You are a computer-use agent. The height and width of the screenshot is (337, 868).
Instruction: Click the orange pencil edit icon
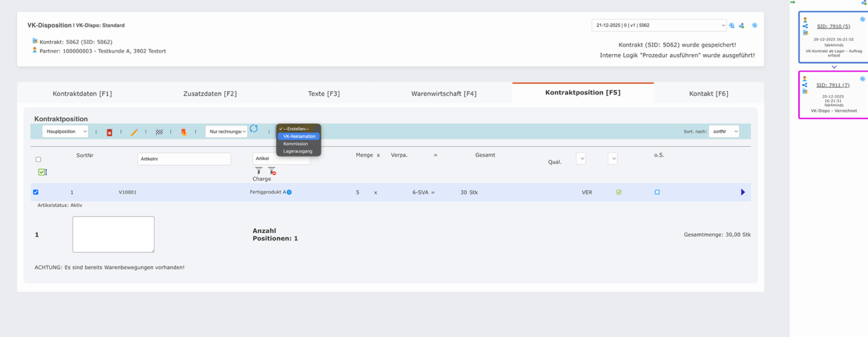click(134, 132)
